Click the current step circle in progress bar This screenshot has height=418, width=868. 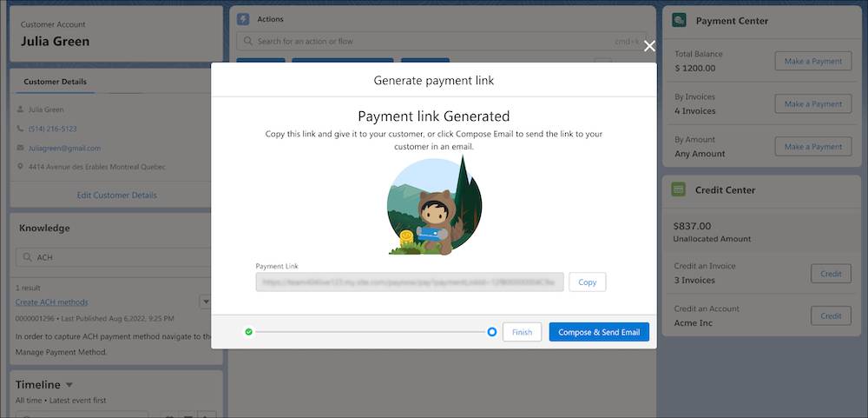click(491, 332)
